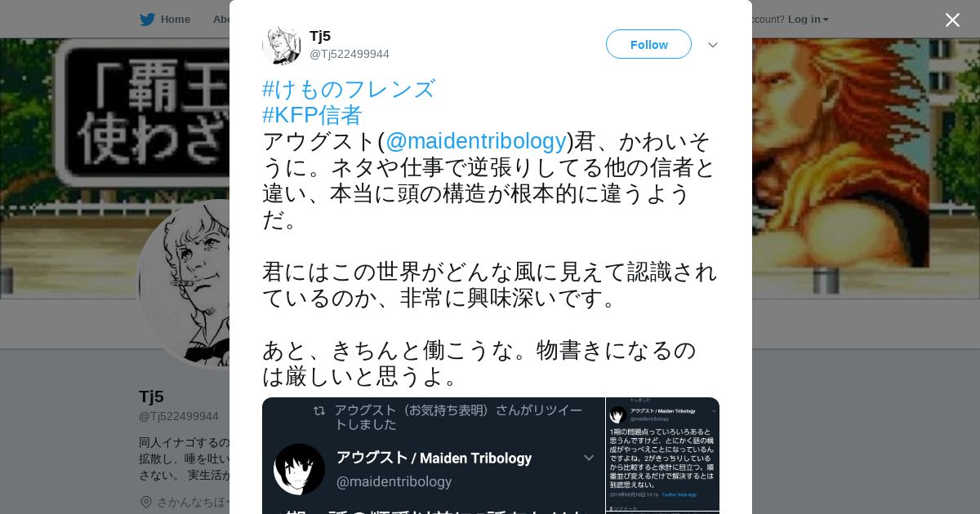980x514 pixels.
Task: Click @Tj522499944 handle in tweet header
Action: 350,54
